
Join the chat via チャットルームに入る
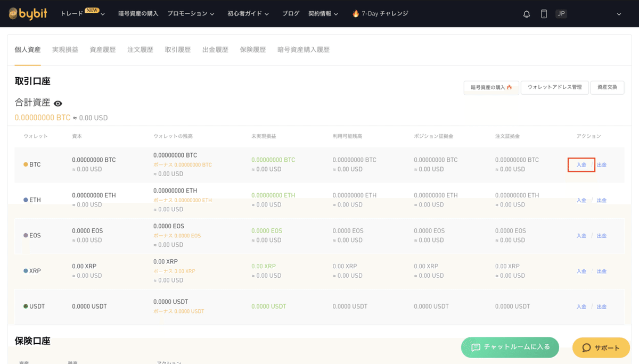(x=510, y=347)
